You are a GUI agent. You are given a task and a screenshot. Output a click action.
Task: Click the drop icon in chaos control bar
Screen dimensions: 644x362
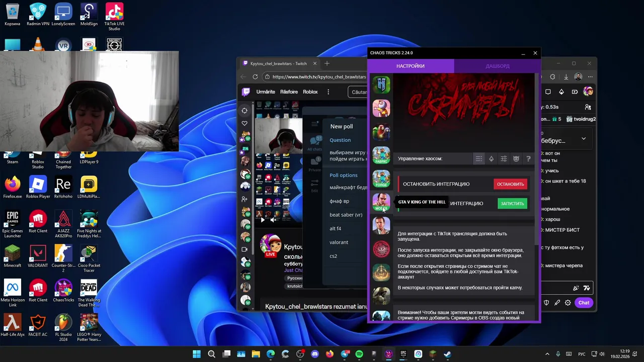click(x=492, y=158)
